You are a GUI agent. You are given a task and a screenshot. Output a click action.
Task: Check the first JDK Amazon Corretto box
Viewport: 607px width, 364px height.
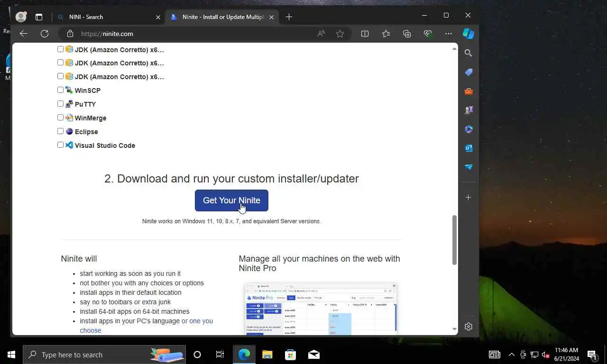coord(60,49)
